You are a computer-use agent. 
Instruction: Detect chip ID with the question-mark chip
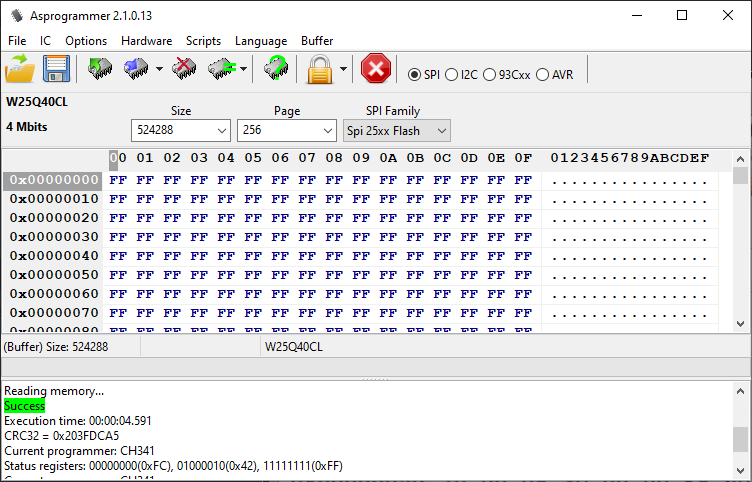click(x=276, y=69)
